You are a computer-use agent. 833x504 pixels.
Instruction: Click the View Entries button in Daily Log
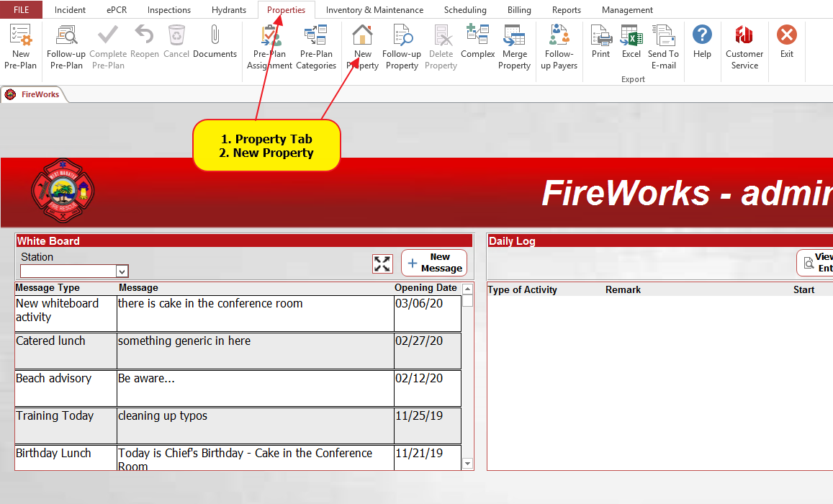click(816, 263)
